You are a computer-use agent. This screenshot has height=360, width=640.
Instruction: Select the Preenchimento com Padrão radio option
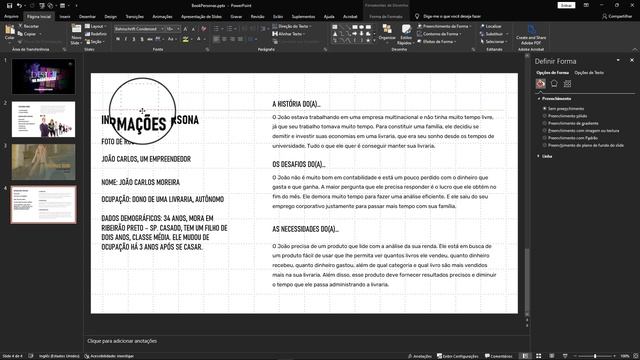(x=544, y=138)
